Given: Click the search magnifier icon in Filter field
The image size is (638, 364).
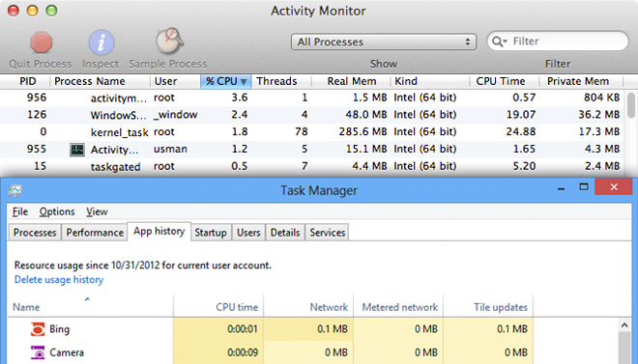Looking at the screenshot, I should coord(499,42).
